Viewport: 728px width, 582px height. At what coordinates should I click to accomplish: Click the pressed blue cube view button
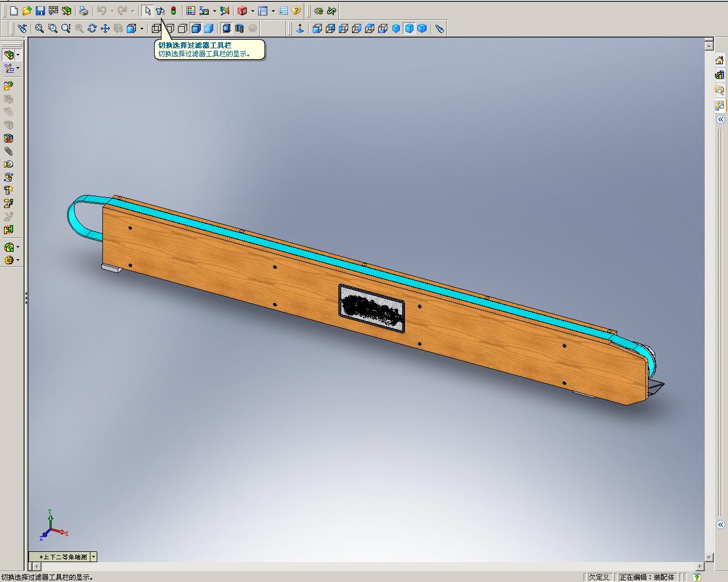409,28
